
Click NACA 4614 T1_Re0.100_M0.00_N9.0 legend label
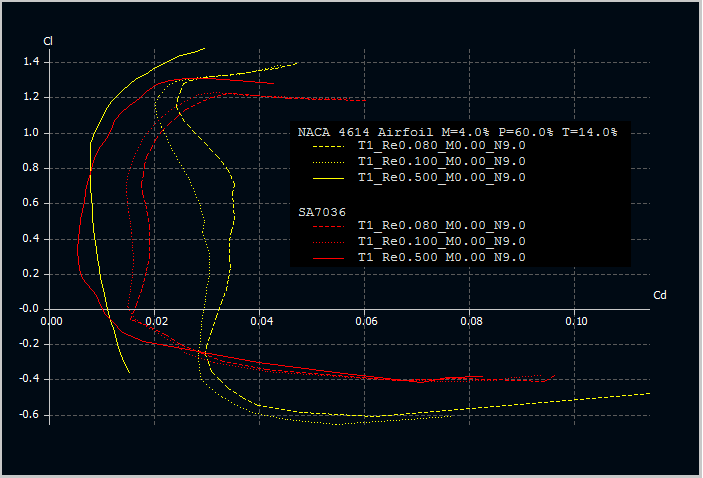(442, 161)
